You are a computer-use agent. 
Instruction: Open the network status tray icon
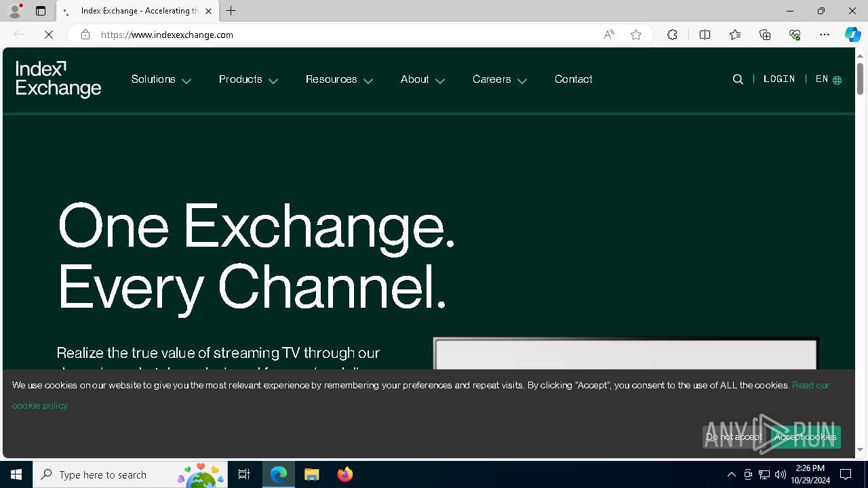(x=764, y=474)
